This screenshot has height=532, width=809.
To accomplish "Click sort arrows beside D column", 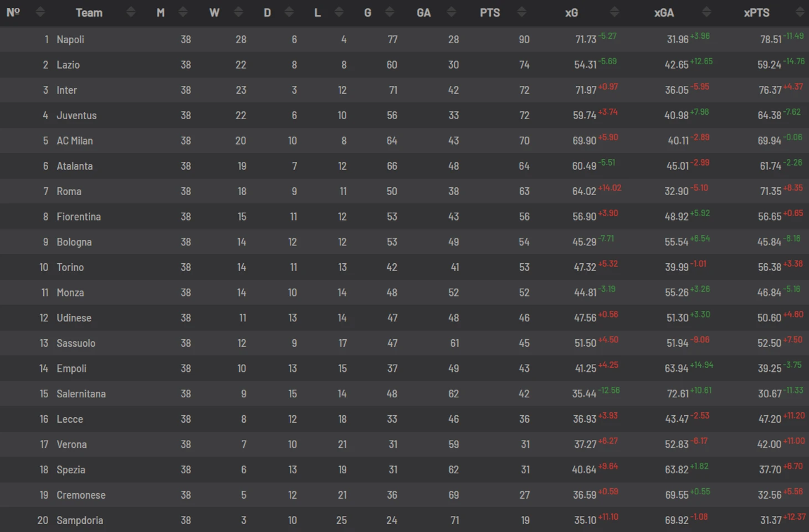I will tap(289, 12).
